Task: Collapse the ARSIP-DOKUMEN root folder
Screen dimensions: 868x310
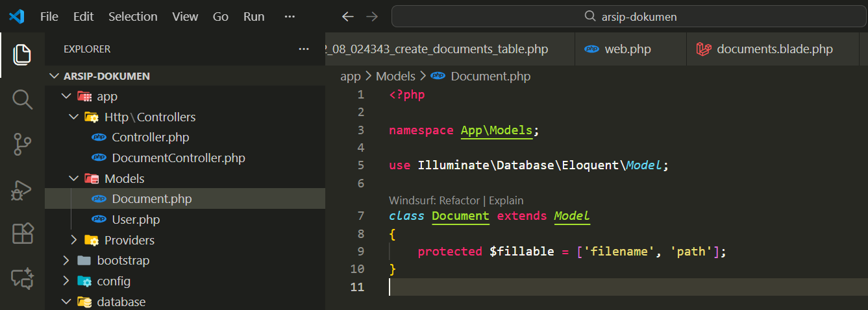Action: click(x=55, y=76)
